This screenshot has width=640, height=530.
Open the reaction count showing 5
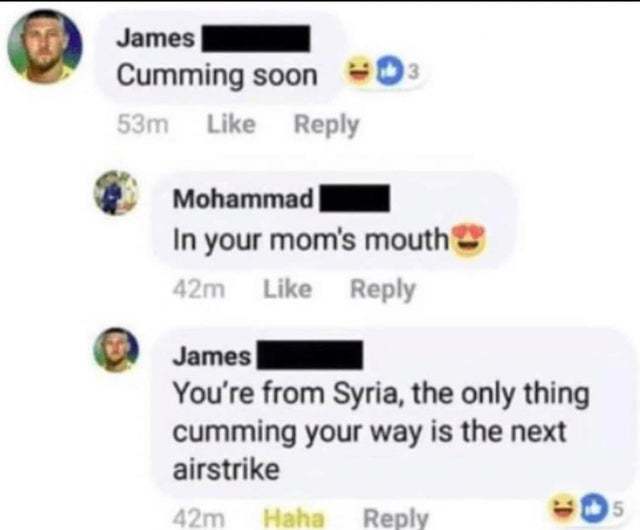(618, 509)
